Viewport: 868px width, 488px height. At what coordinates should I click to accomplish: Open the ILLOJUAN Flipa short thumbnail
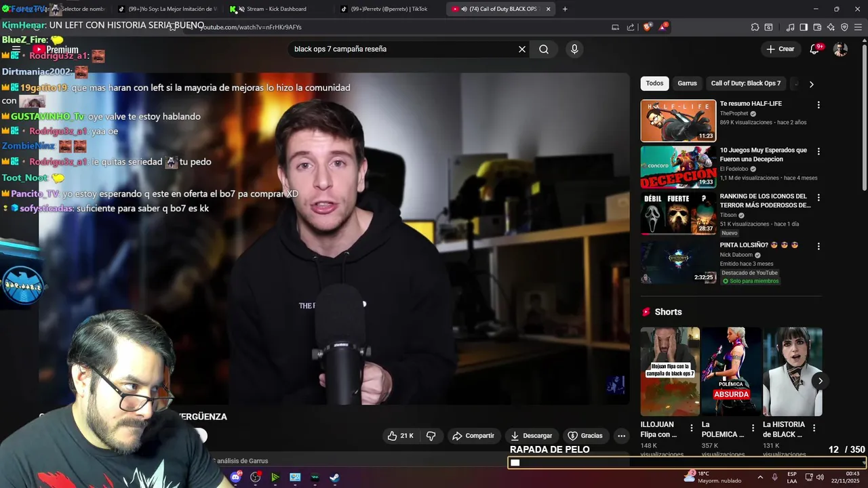click(670, 371)
